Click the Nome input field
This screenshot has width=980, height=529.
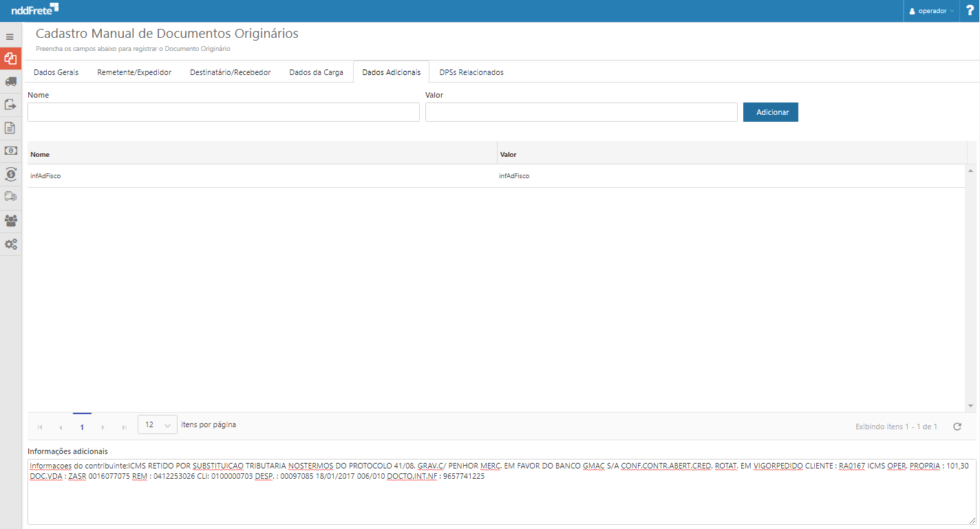[223, 112]
